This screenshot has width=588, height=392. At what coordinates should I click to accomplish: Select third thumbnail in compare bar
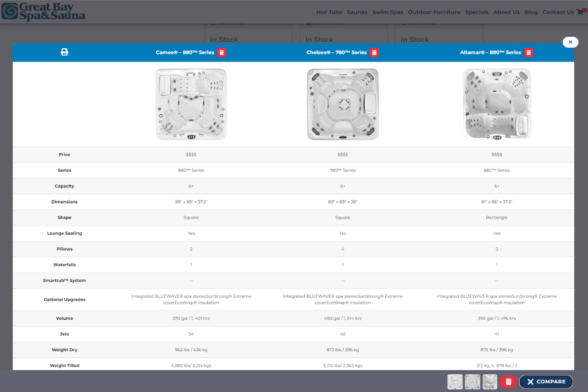[490, 382]
